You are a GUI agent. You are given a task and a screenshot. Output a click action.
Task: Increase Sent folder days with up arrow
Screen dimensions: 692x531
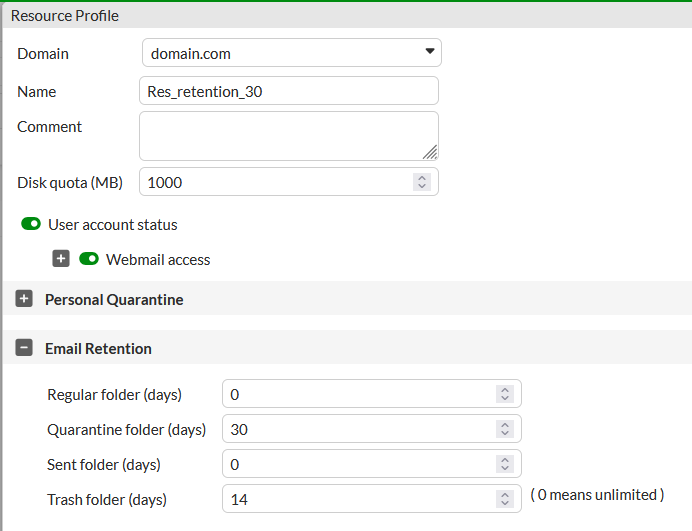tap(505, 460)
